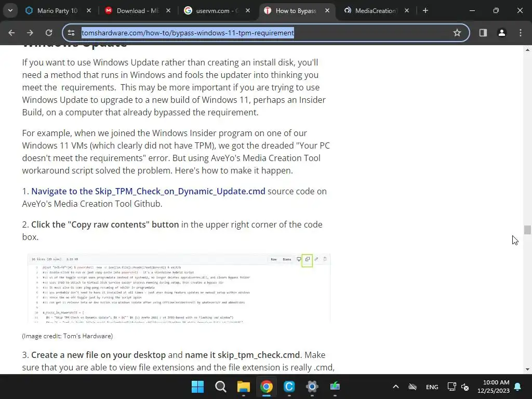Close the uservm.com tab
The width and height of the screenshot is (532, 399).
[248, 10]
